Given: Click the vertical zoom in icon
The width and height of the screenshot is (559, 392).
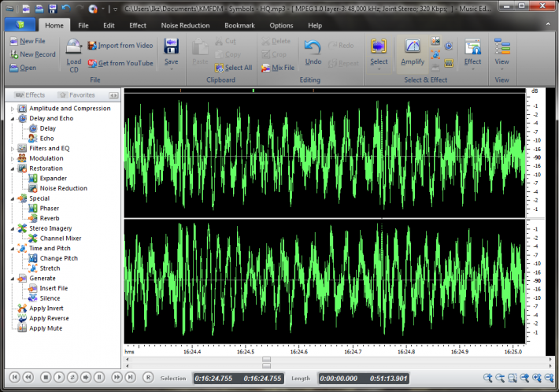Looking at the screenshot, I should coord(536,378).
